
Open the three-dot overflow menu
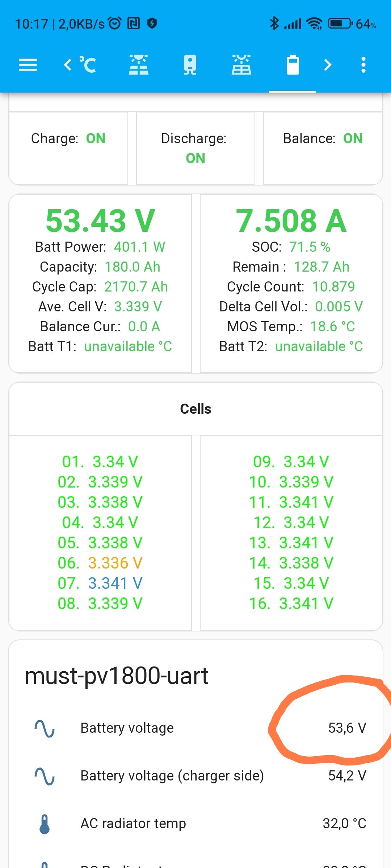click(x=363, y=65)
